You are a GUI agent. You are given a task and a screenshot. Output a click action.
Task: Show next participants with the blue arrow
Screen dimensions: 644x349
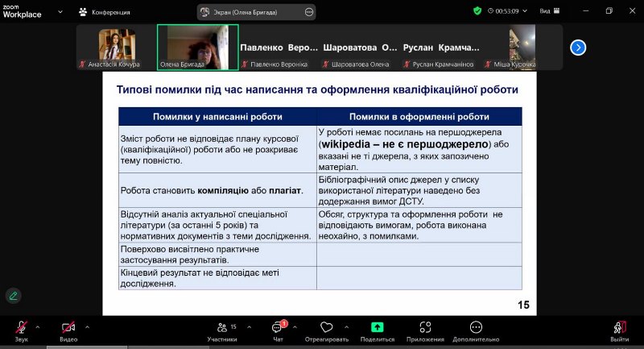coord(578,48)
